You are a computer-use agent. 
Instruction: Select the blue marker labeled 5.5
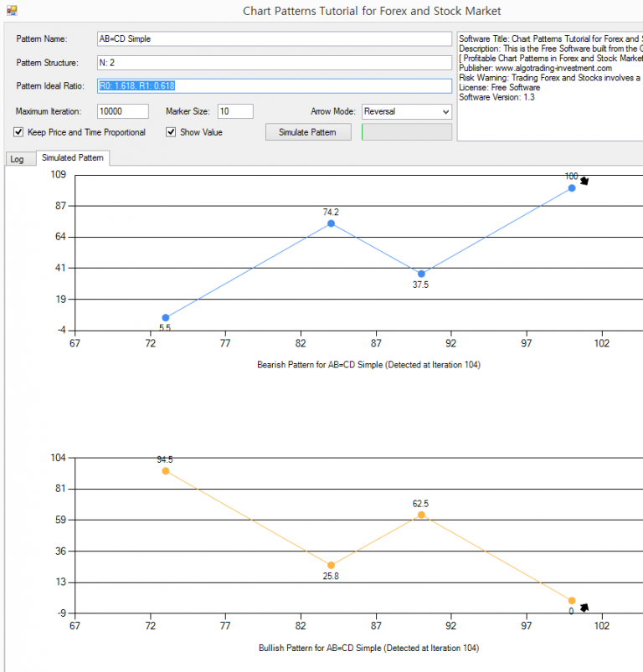tap(166, 317)
